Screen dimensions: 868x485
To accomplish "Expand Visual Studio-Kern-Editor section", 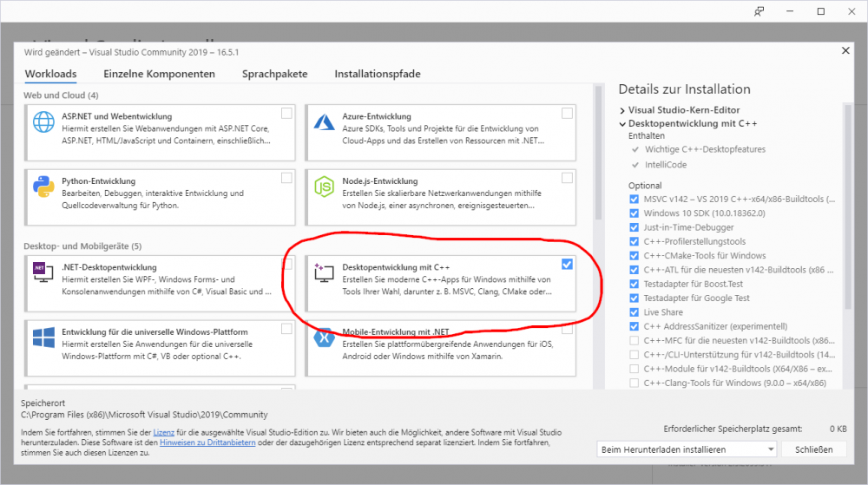I will click(x=622, y=110).
